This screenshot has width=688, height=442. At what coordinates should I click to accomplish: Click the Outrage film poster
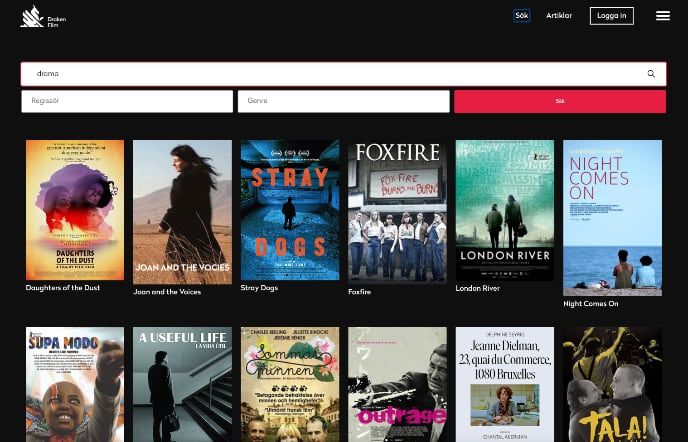(397, 385)
